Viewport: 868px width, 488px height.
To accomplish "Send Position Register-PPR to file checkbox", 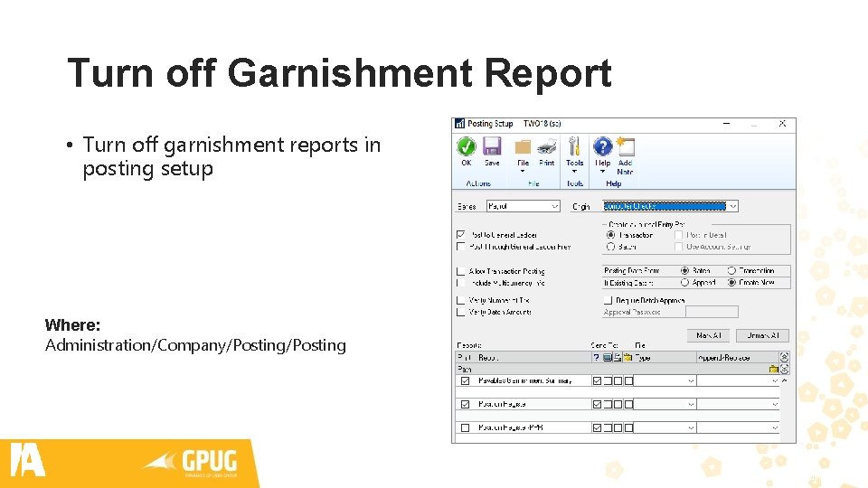I will point(628,427).
